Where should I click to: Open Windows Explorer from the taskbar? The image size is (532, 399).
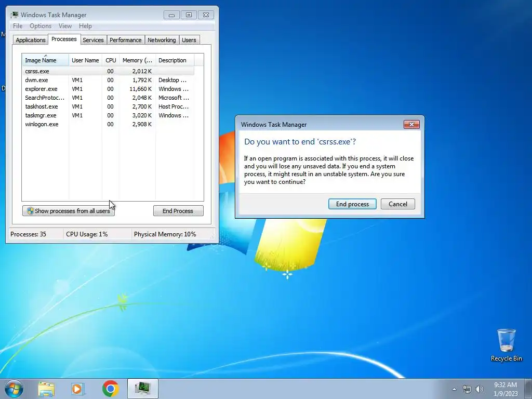point(46,389)
